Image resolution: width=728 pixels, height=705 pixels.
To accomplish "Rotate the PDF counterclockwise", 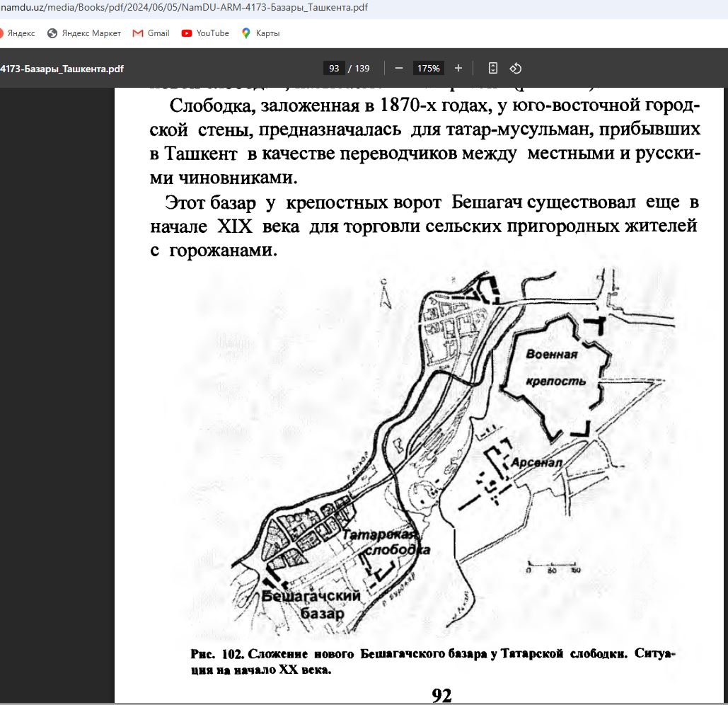I will coord(516,68).
